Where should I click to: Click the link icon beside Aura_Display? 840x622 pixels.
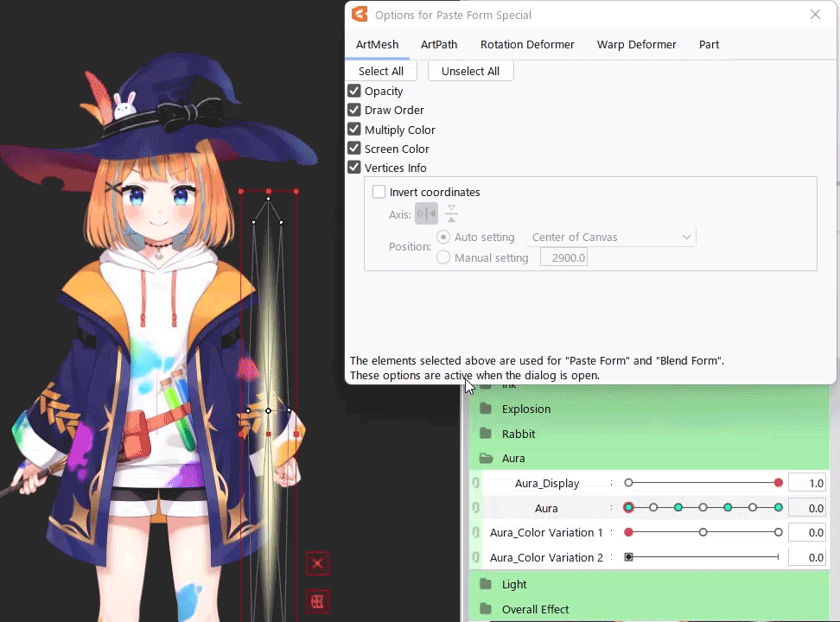(x=475, y=483)
